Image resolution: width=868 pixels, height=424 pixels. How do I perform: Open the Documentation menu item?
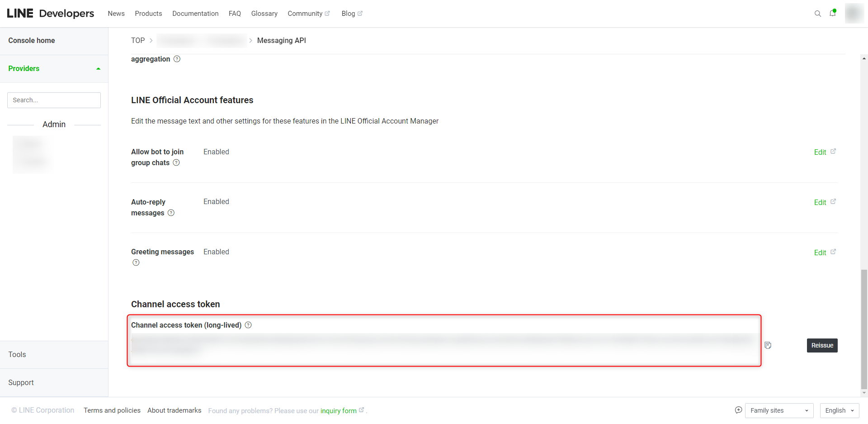(195, 14)
